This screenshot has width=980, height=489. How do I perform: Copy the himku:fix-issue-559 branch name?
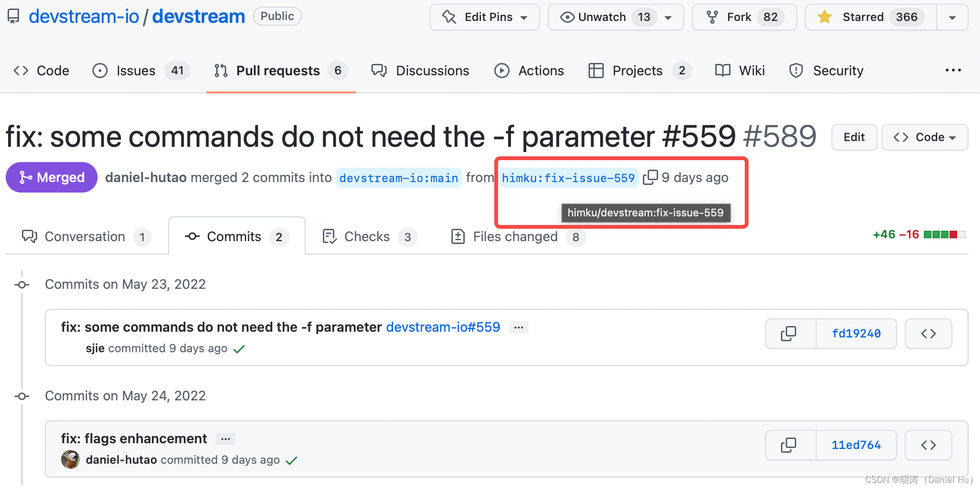click(x=650, y=177)
